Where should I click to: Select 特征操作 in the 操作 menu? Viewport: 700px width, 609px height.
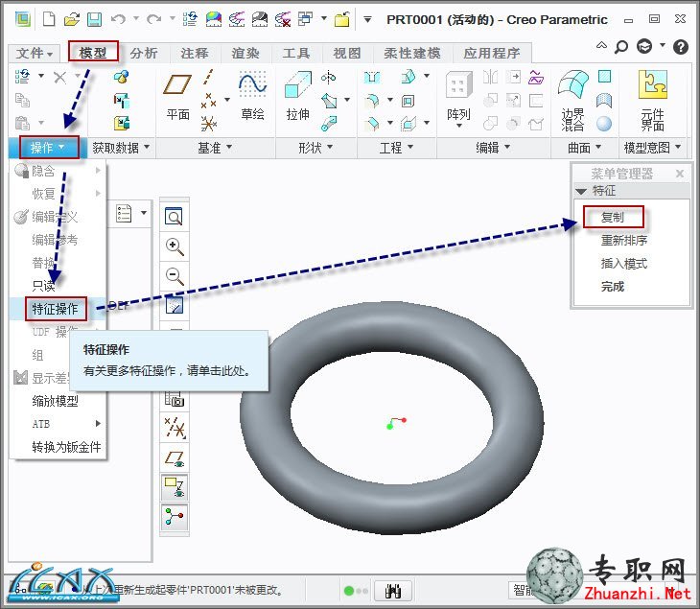(56, 309)
